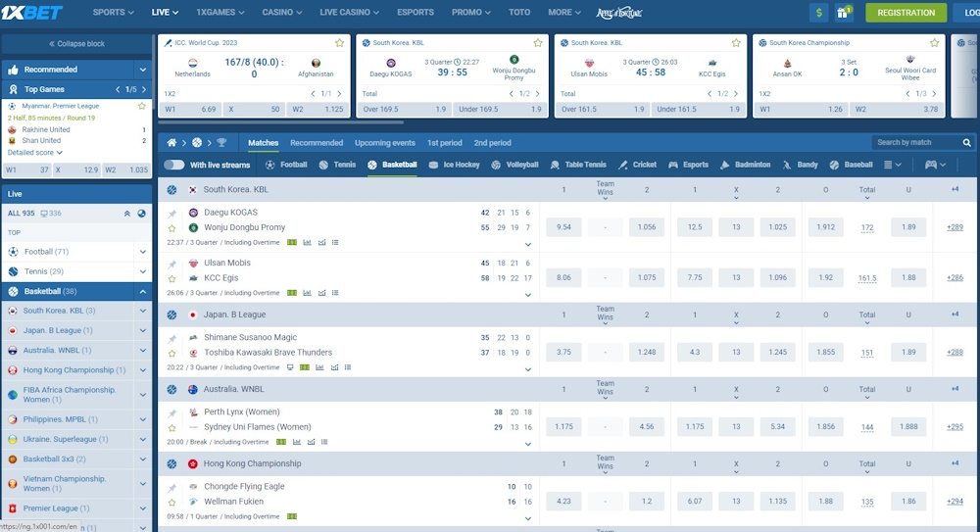980x532 pixels.
Task: Open the LIVE menu
Action: [x=165, y=13]
